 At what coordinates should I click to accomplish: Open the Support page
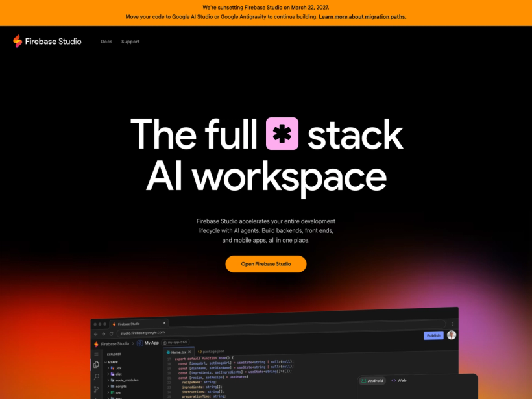(x=130, y=42)
